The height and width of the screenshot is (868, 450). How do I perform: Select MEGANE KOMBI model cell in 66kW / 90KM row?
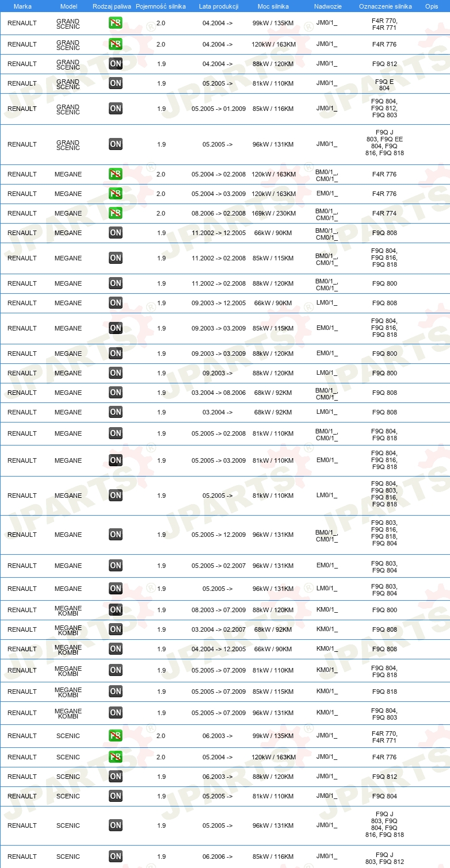pos(68,650)
